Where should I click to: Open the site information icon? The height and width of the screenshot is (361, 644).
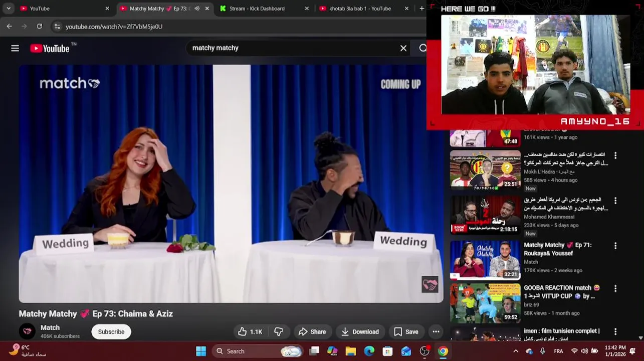pos(57,27)
